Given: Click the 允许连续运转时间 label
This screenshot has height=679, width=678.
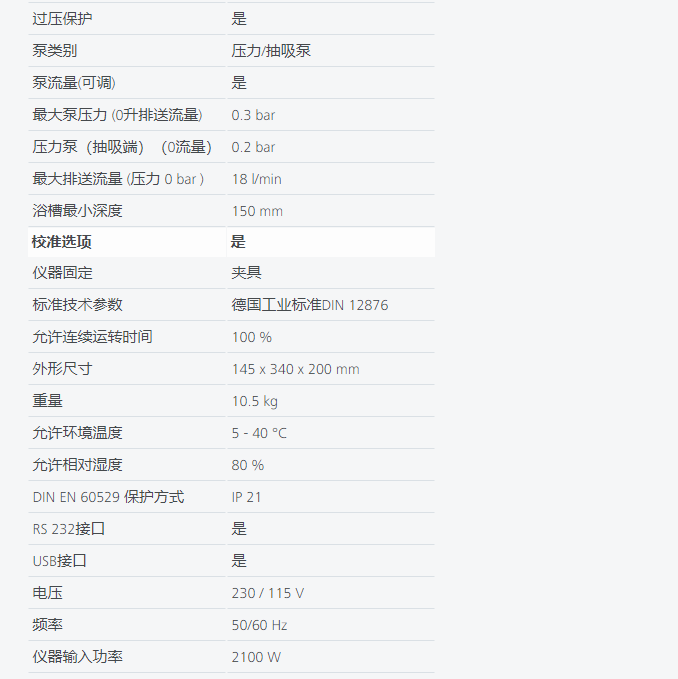Looking at the screenshot, I should click(92, 337).
